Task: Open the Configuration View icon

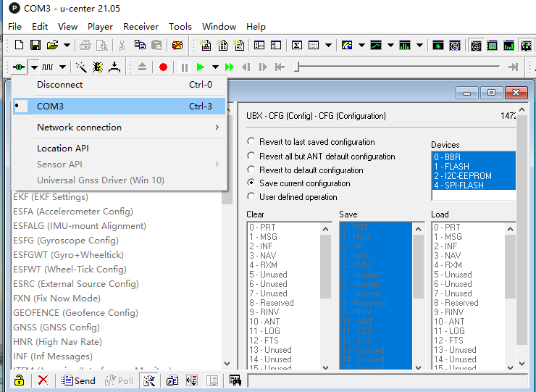Action: click(275, 45)
